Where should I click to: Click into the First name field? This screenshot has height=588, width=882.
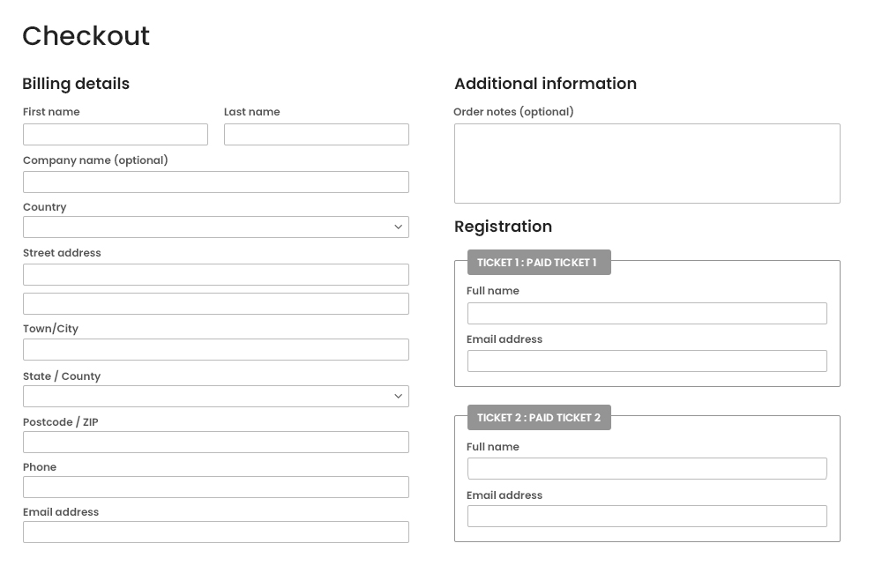[116, 134]
